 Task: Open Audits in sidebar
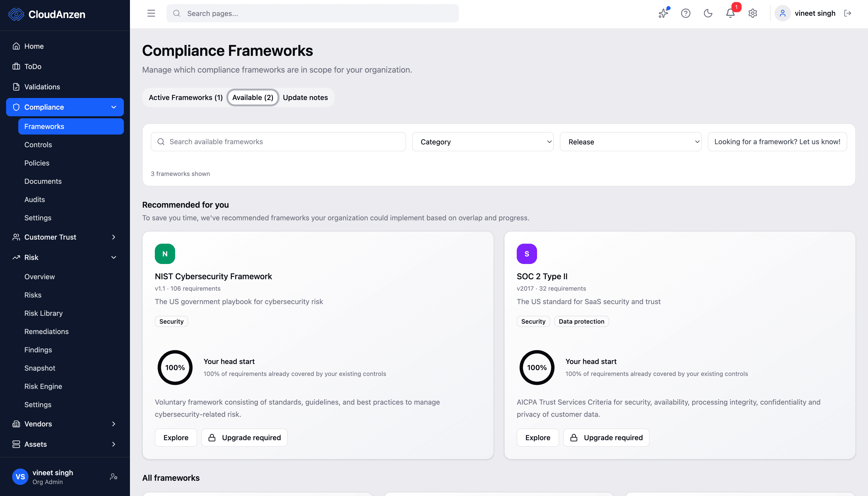click(x=35, y=200)
